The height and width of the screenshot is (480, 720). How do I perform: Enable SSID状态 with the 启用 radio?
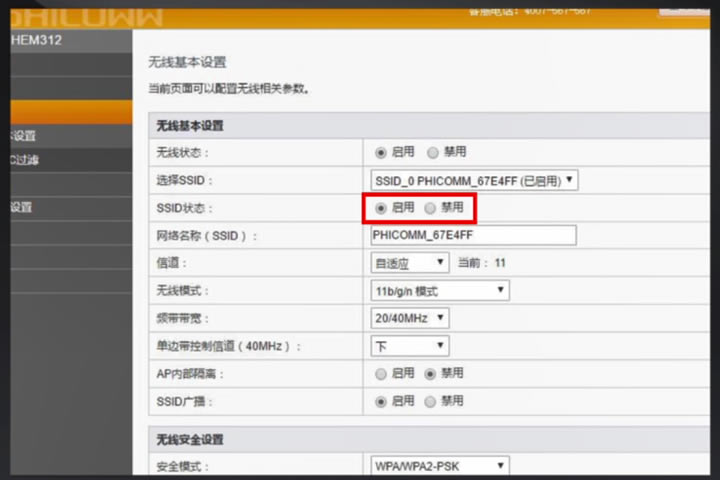point(381,208)
